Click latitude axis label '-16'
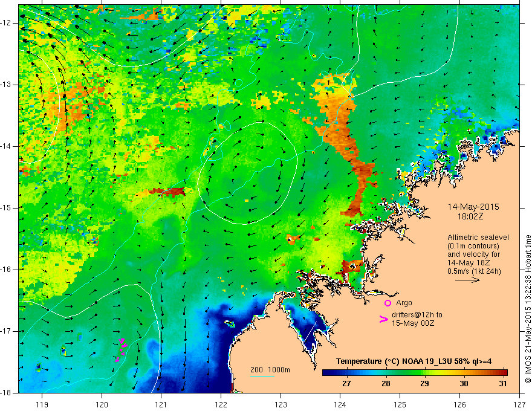 [x=7, y=270]
